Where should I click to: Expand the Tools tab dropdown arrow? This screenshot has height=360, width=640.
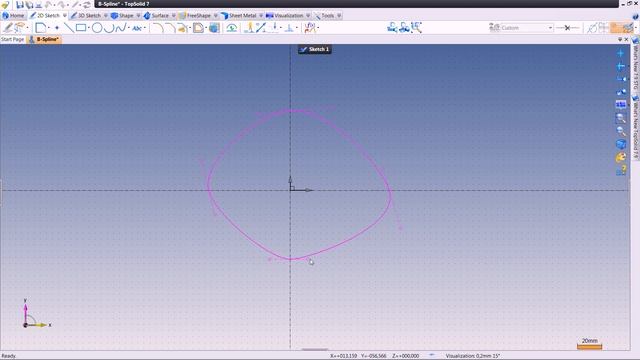[339, 16]
